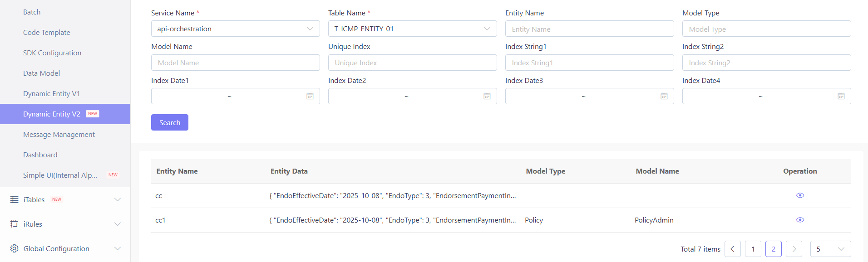
Task: Click the Index Date1 range field
Action: [236, 96]
